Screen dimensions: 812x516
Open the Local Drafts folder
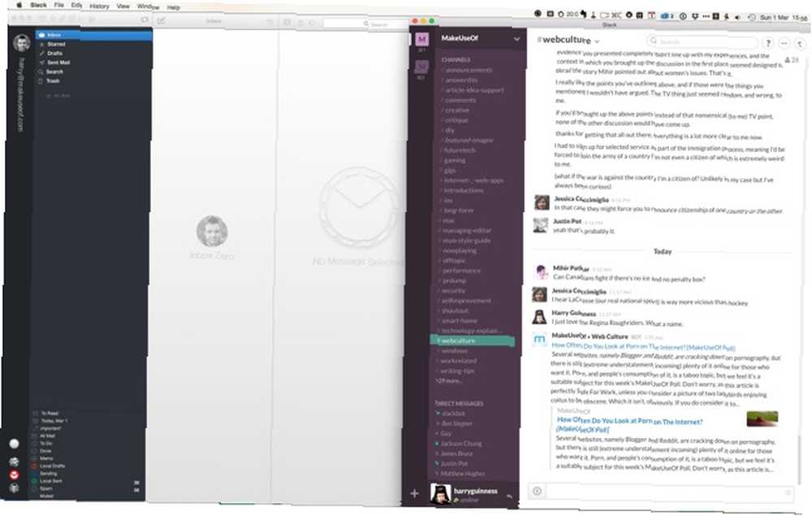(x=52, y=466)
